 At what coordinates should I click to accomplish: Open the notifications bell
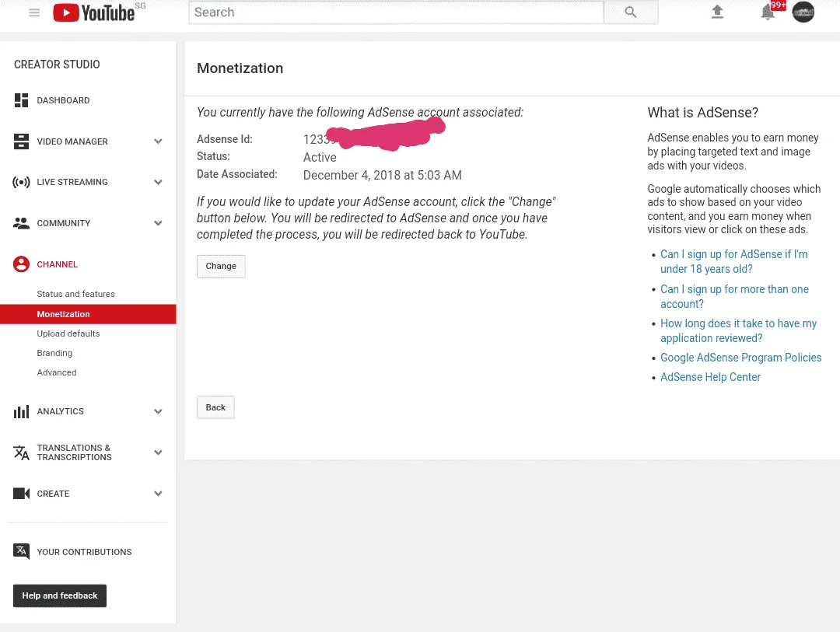coord(768,12)
